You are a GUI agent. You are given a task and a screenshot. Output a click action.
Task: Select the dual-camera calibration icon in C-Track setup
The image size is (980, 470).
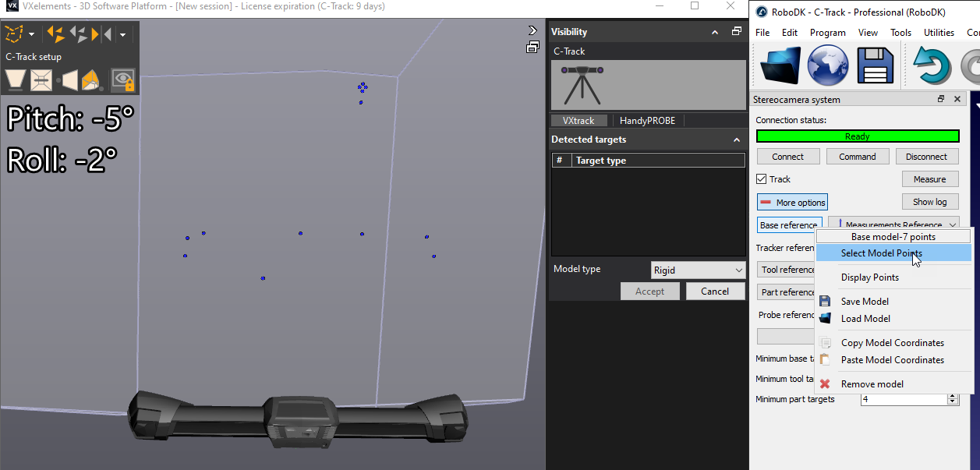[41, 80]
